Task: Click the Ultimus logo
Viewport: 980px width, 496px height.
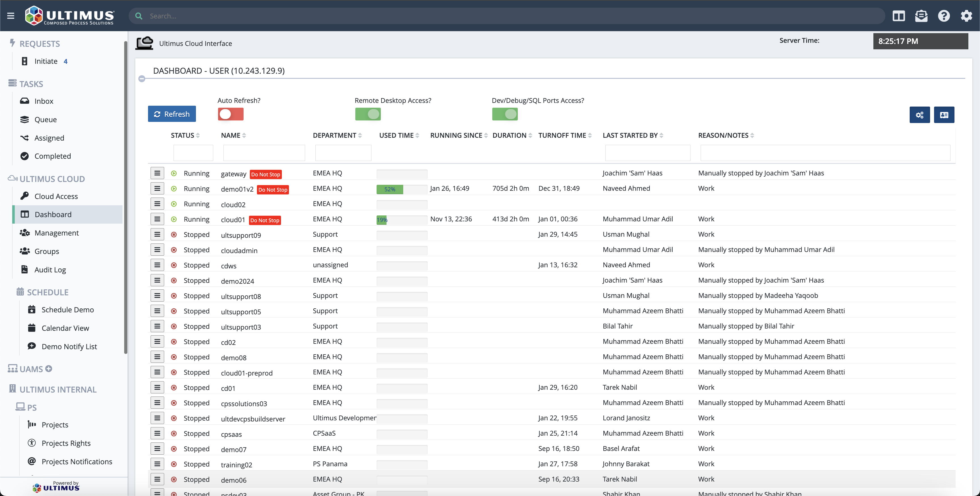Action: 69,16
